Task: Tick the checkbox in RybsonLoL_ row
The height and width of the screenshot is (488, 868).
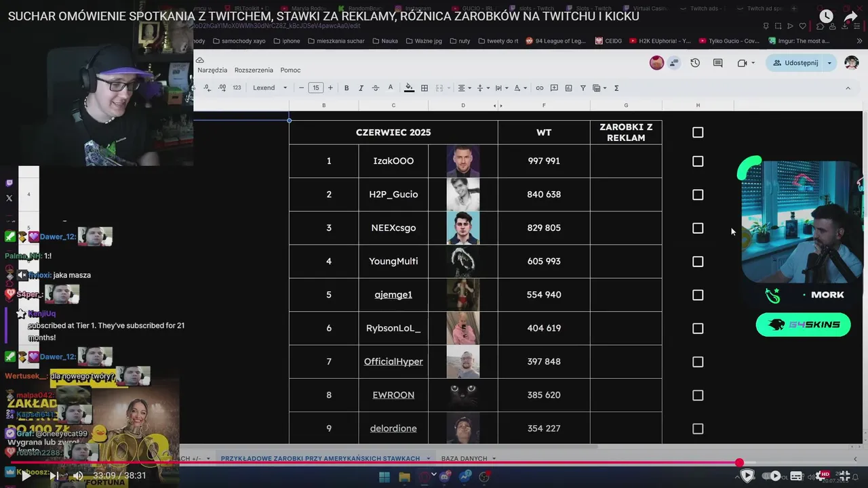Action: pos(698,328)
